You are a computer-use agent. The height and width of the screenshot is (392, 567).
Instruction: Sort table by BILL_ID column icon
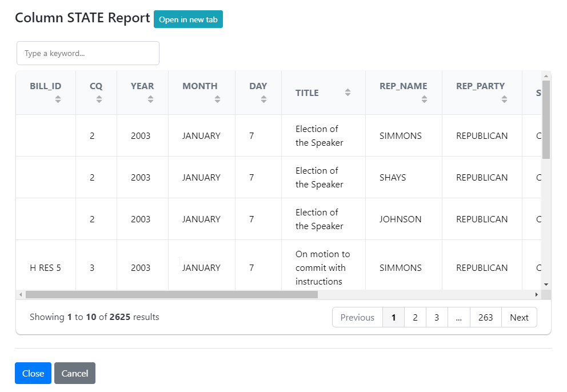tap(58, 99)
